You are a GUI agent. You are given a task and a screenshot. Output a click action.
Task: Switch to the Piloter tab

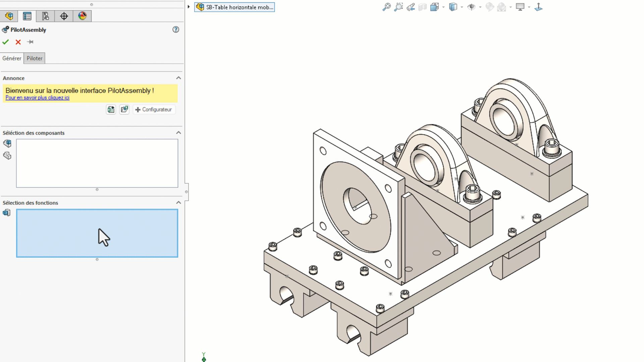click(x=35, y=58)
